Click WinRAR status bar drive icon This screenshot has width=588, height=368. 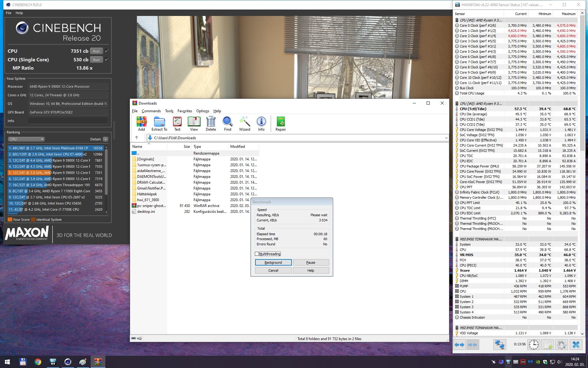point(134,338)
